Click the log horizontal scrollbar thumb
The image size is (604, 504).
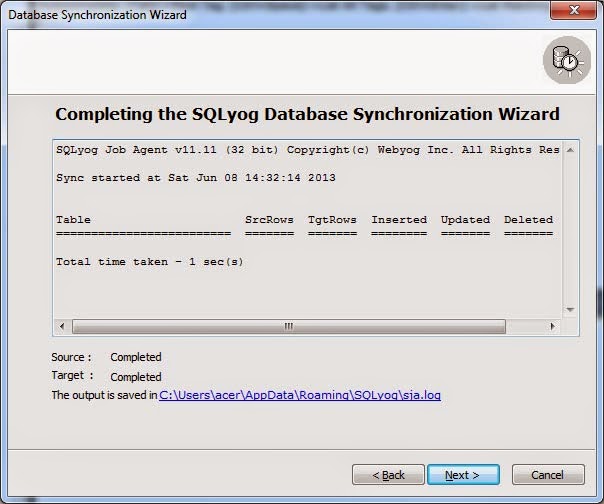(289, 327)
